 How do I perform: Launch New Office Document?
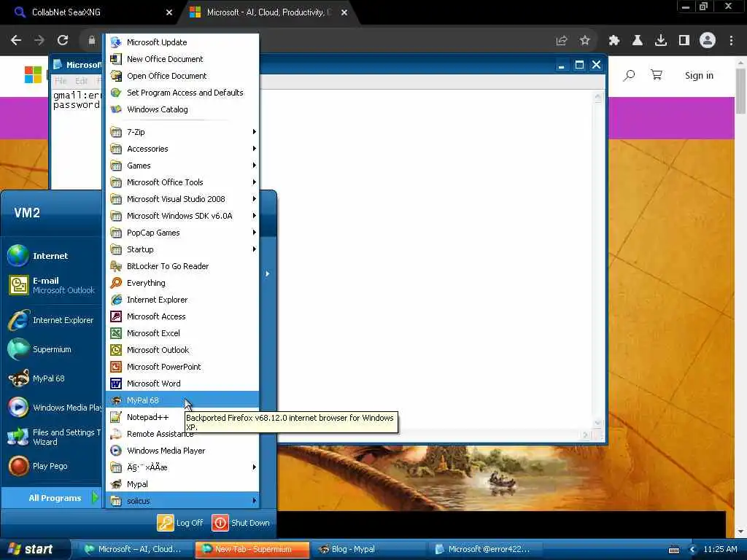pos(182,59)
